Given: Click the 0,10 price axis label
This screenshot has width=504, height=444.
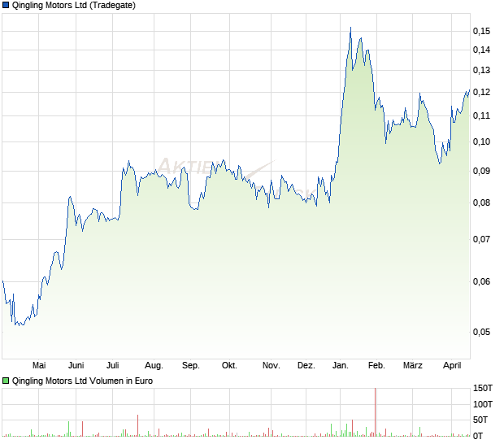Looking at the screenshot, I should coord(481,141).
